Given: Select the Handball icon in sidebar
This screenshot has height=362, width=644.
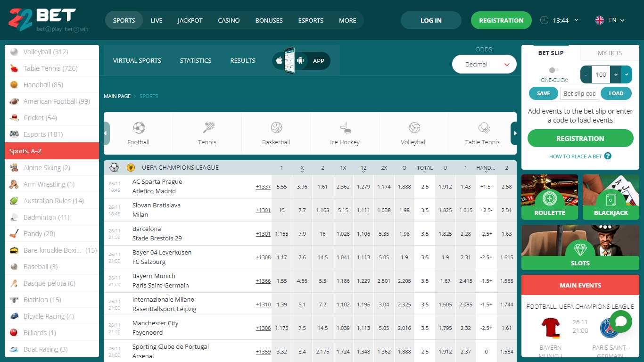Looking at the screenshot, I should coord(14,85).
